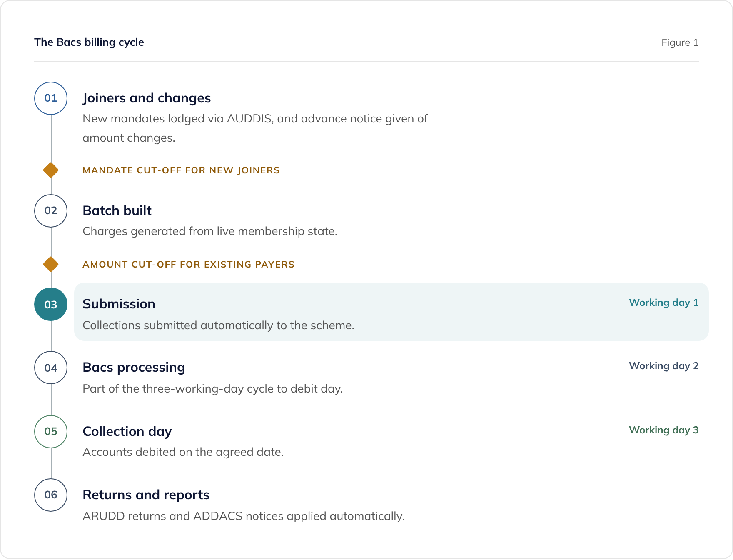The width and height of the screenshot is (733, 560).
Task: Click the Working day 2 label
Action: 664,366
